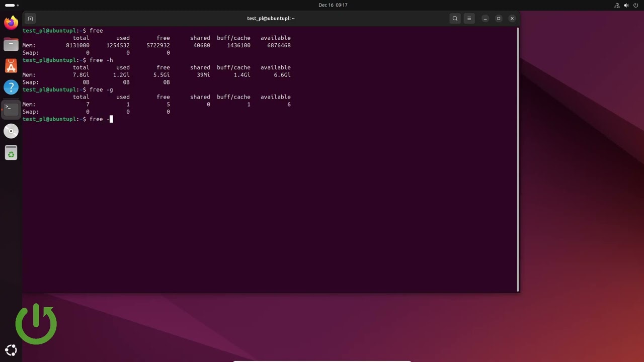Click the 6.6Gi available value
The width and height of the screenshot is (644, 362).
tap(282, 75)
